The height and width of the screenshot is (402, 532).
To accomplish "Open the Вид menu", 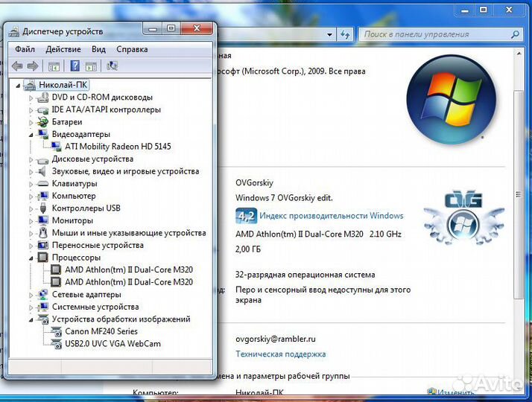I will [98, 49].
